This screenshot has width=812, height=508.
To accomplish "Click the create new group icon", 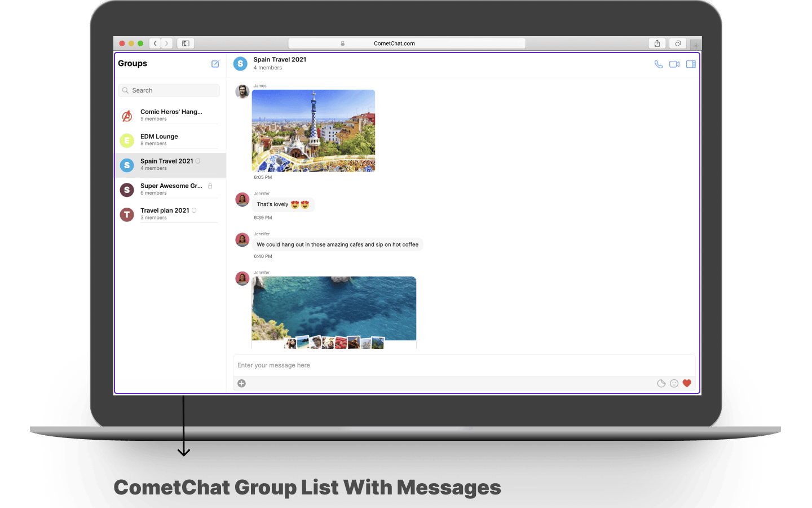I will 215,64.
